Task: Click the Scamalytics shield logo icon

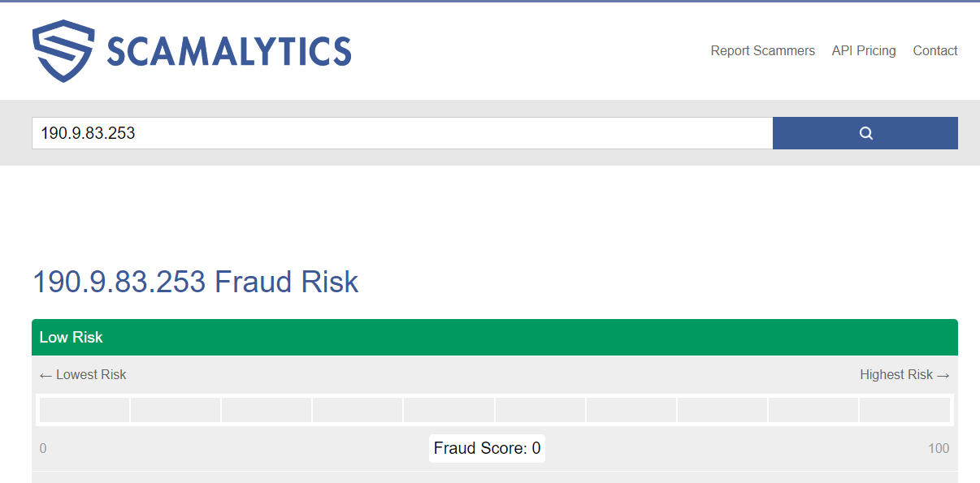Action: tap(64, 51)
